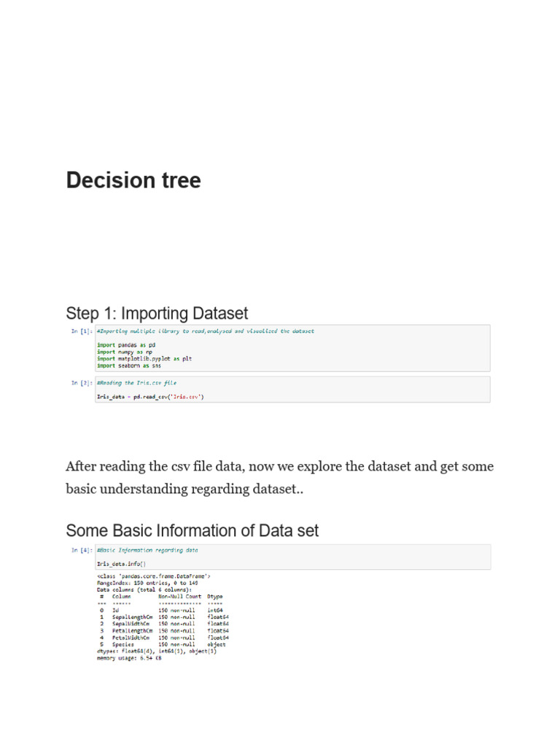Click the "Step 1: Importing Dataset" heading

[157, 314]
